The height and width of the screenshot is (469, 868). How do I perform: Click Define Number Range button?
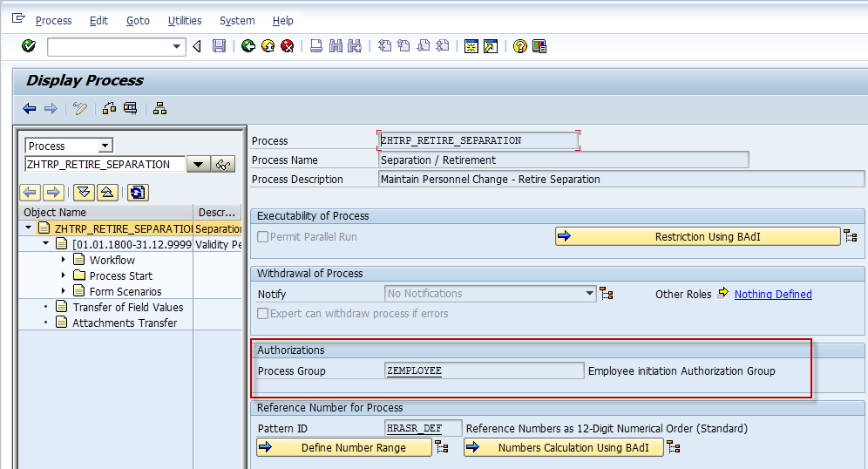(x=343, y=447)
